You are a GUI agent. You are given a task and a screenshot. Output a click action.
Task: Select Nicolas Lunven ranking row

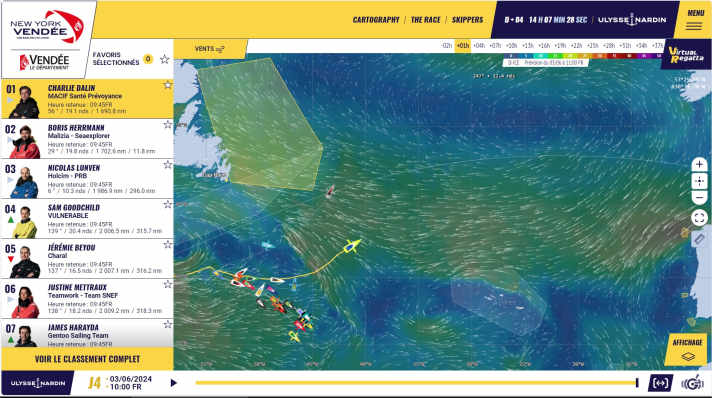(x=87, y=179)
